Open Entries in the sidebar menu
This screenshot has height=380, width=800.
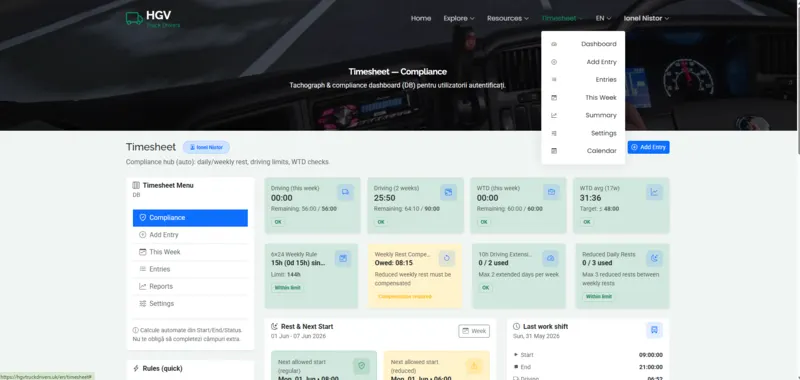click(190, 269)
